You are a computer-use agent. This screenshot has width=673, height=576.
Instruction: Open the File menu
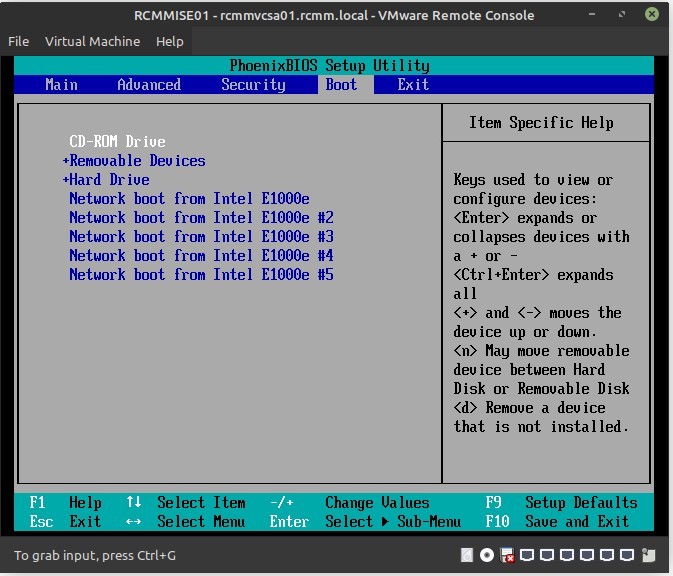18,41
